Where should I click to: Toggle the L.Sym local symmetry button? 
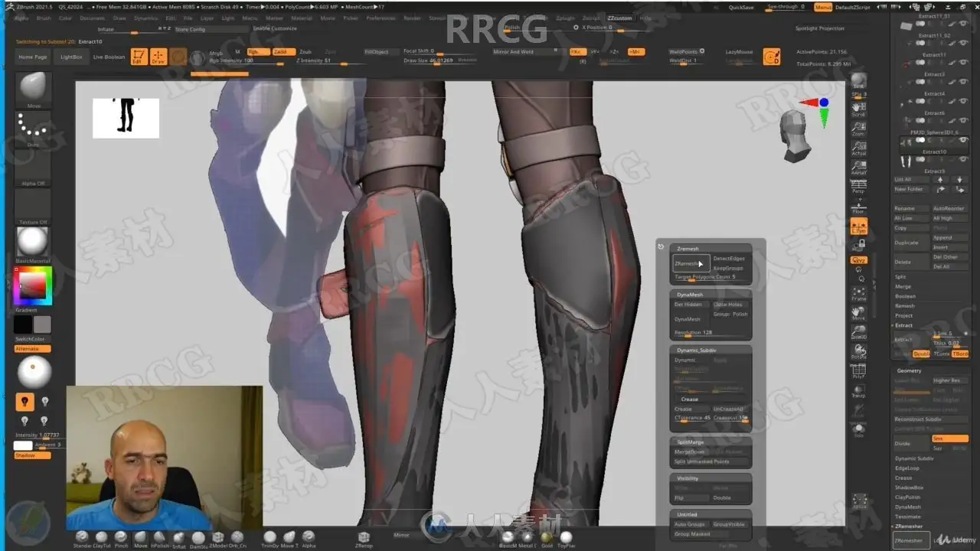[858, 227]
